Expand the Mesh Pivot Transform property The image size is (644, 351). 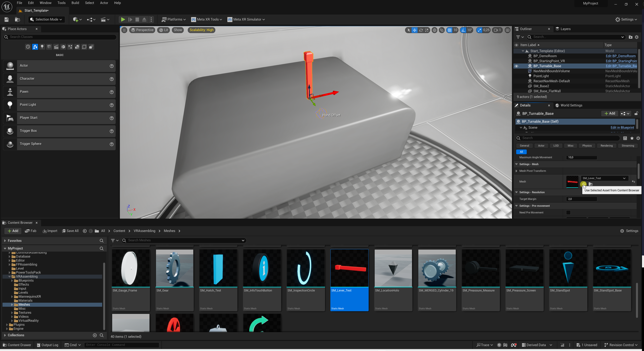[x=516, y=171]
